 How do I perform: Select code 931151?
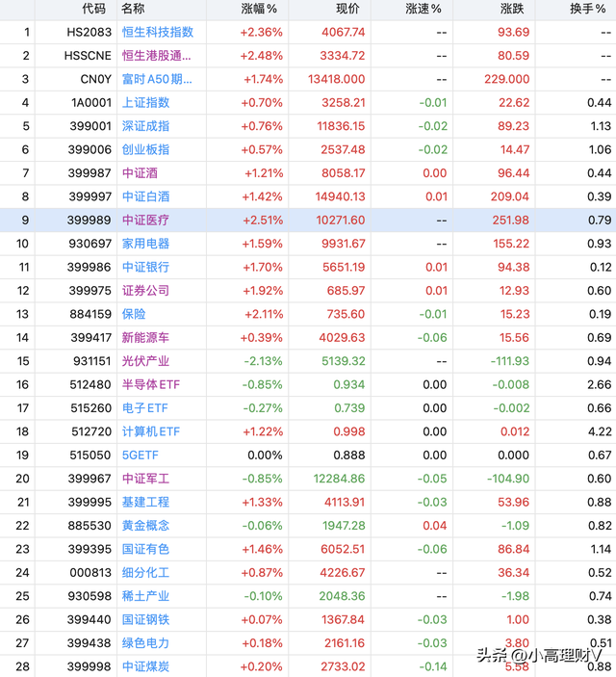point(92,361)
